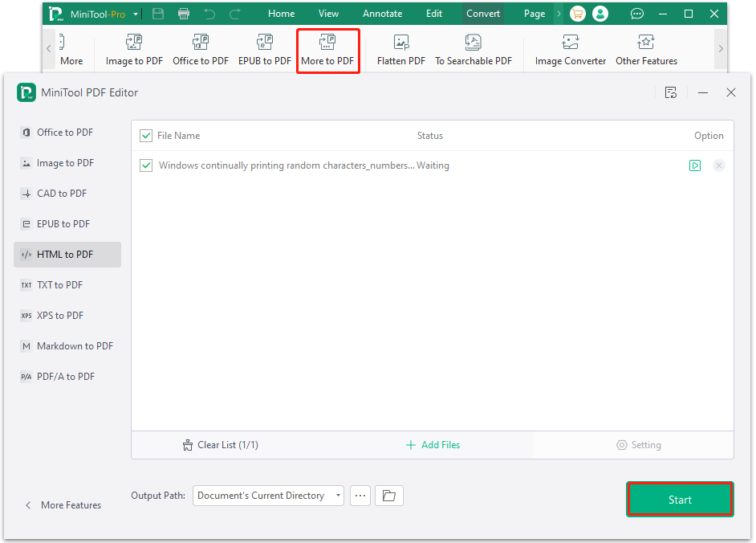Choose EPUB to PDF in ribbon
Image resolution: width=756 pixels, height=543 pixels.
coord(265,49)
